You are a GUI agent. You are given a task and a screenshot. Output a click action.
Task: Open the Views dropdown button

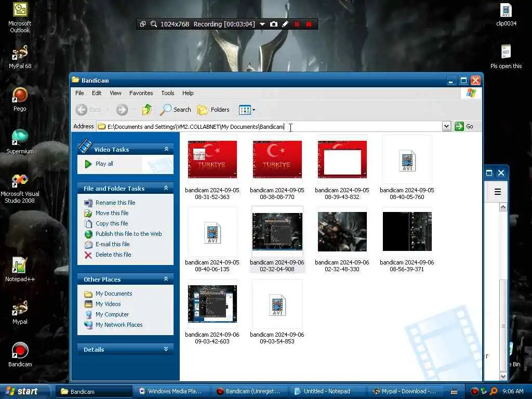[247, 110]
